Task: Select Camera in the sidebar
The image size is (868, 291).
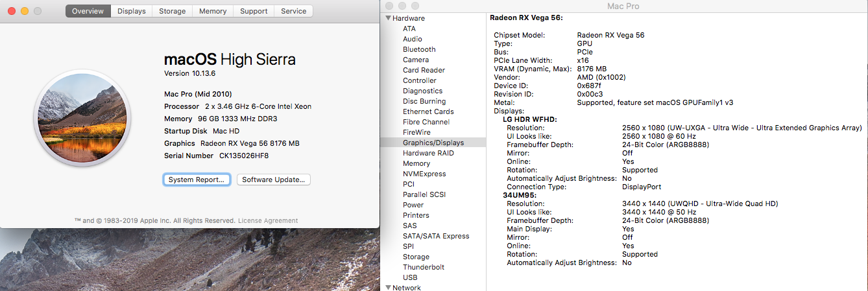Action: [416, 60]
